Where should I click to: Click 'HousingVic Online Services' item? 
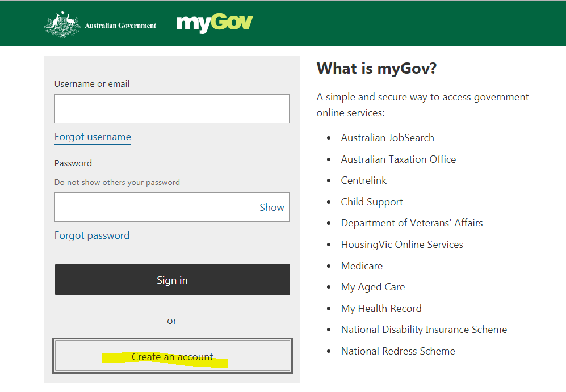402,245
